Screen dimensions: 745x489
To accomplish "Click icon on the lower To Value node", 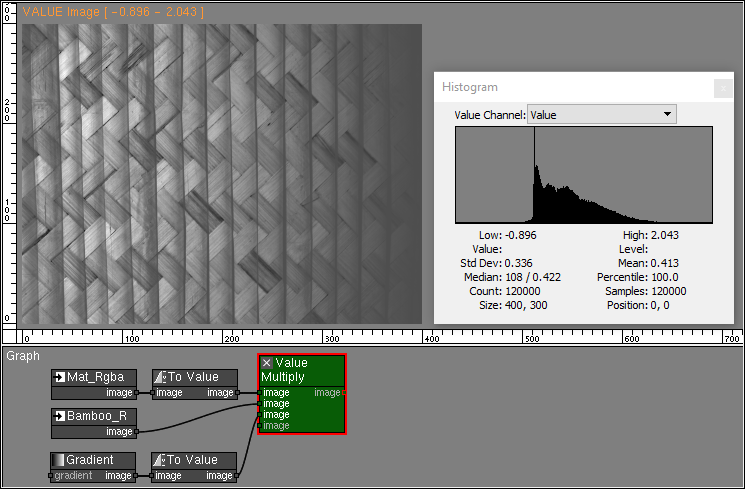I will coord(161,460).
